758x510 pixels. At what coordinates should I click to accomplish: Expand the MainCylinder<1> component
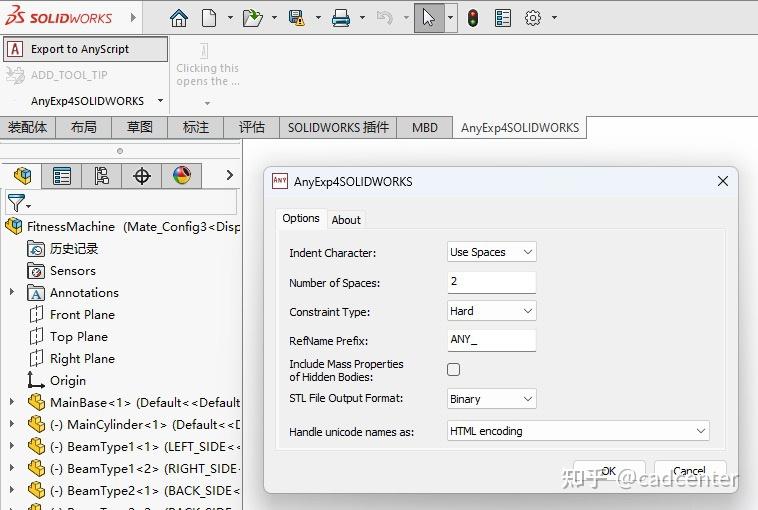(x=12, y=423)
